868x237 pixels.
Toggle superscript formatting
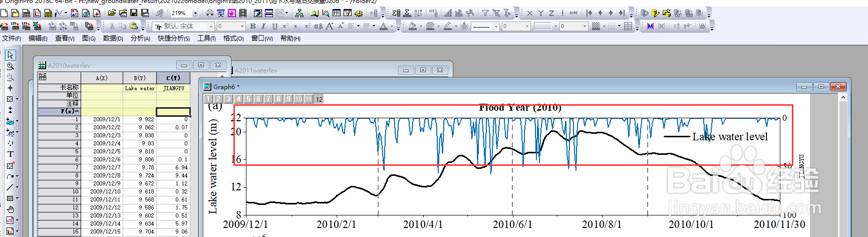pyautogui.click(x=285, y=26)
